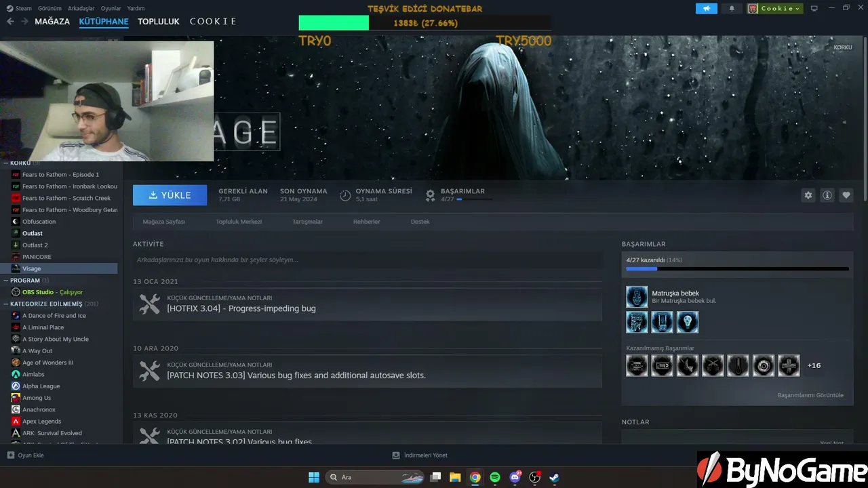Click the activity comment input field

(368, 260)
